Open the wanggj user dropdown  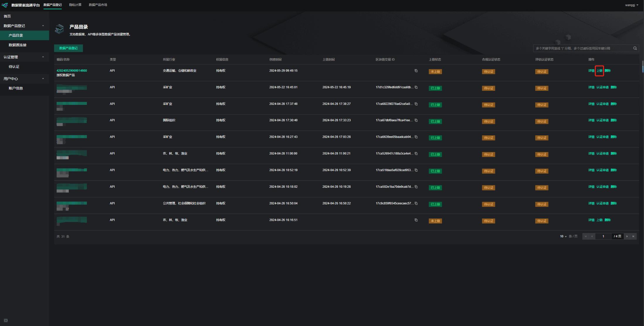631,5
